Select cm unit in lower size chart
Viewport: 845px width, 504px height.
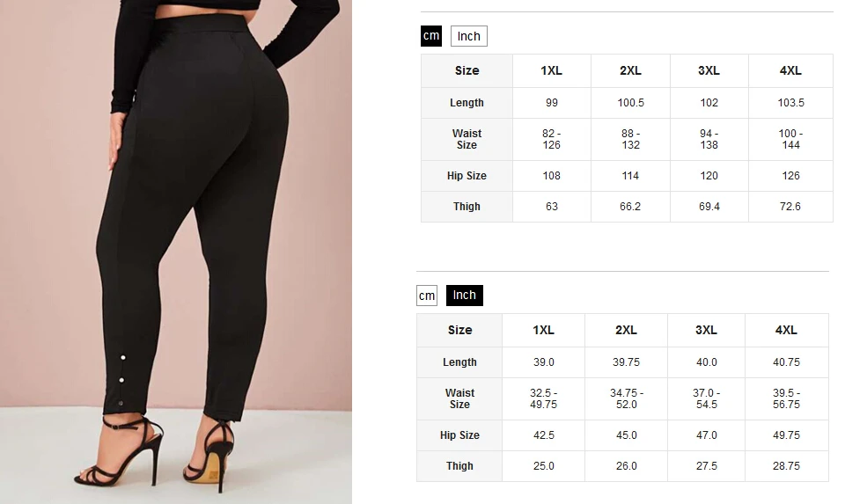coord(427,296)
